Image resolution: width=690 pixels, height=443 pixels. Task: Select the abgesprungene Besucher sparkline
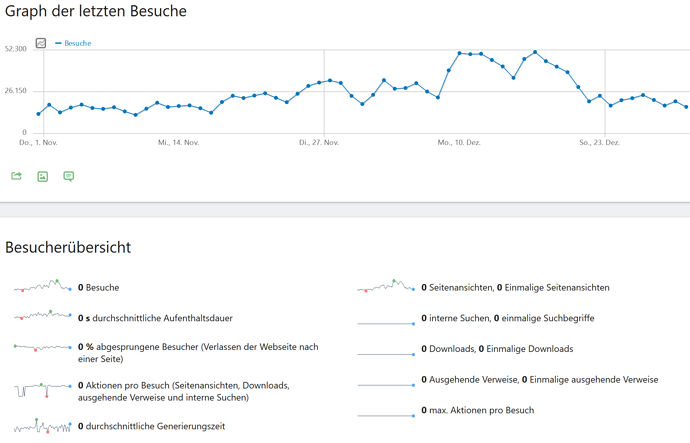coord(43,348)
